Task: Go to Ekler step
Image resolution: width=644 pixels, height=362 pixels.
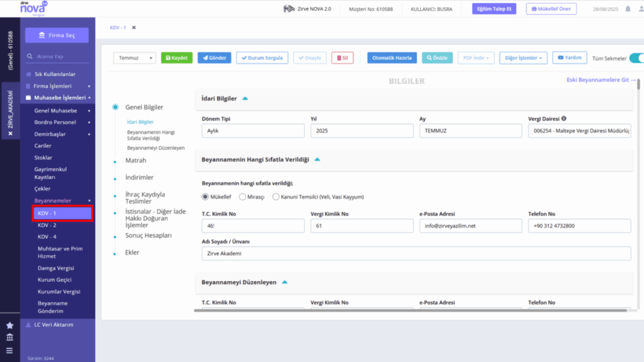Action: (132, 253)
